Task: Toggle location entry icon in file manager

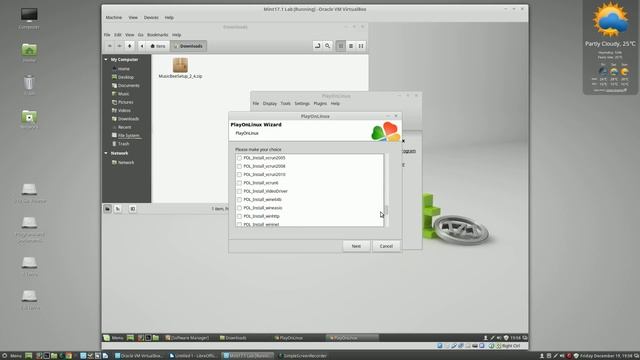Action: tap(318, 46)
